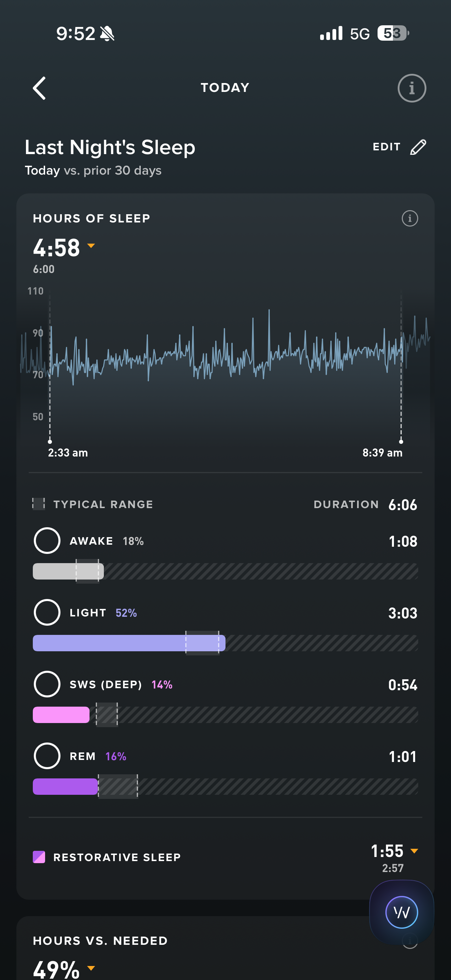Viewport: 451px width, 980px height.
Task: Toggle the REM stage circle
Action: (47, 756)
